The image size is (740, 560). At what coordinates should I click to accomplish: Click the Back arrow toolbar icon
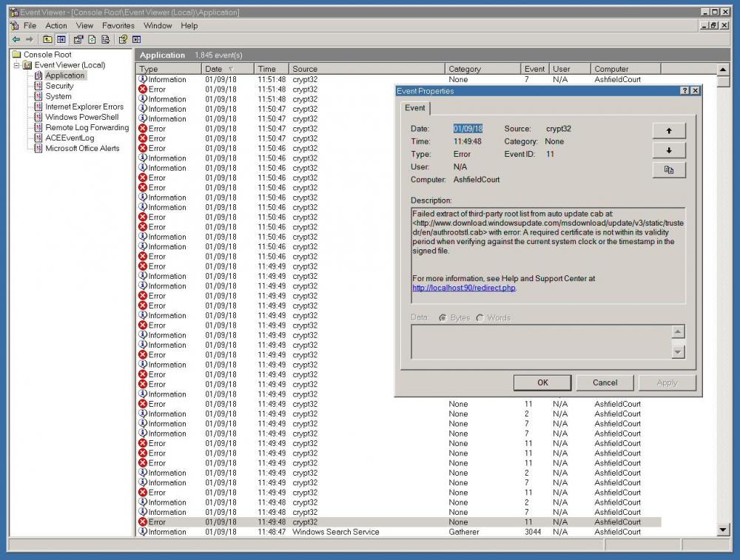[x=16, y=39]
